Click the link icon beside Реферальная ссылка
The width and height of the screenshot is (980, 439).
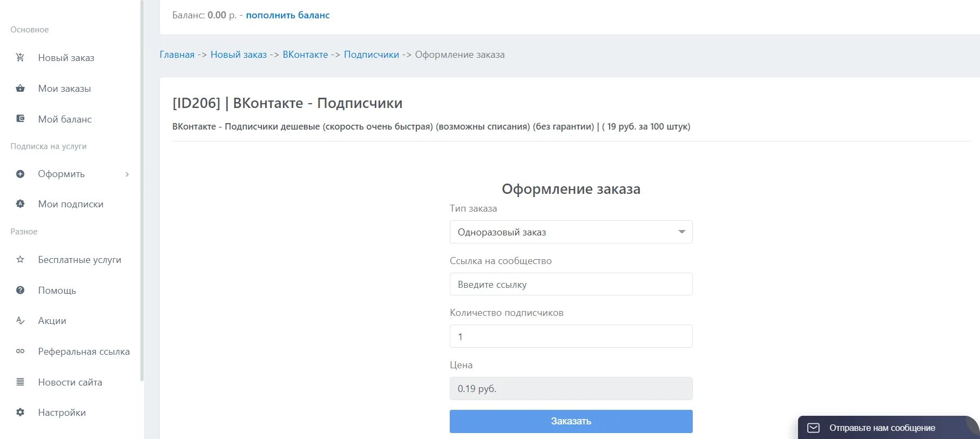(x=20, y=351)
